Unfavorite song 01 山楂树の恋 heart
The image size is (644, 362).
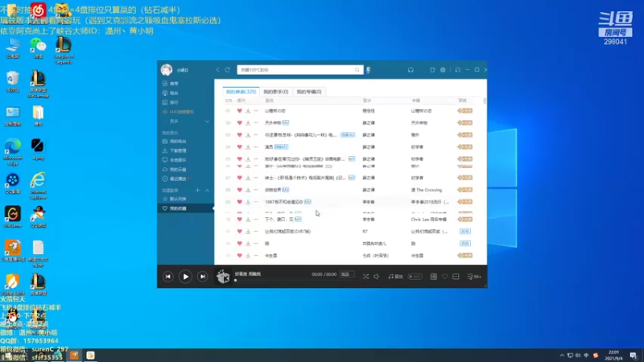coord(239,111)
